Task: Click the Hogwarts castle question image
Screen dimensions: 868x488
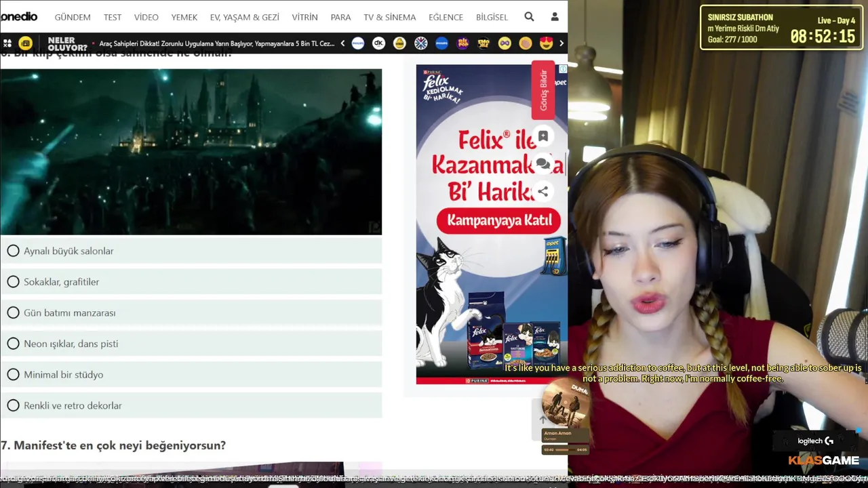Action: (191, 152)
